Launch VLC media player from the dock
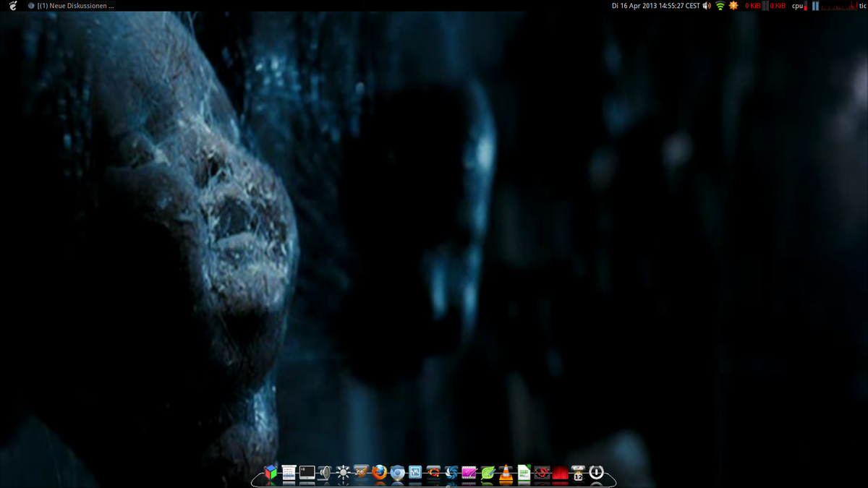 pyautogui.click(x=506, y=473)
